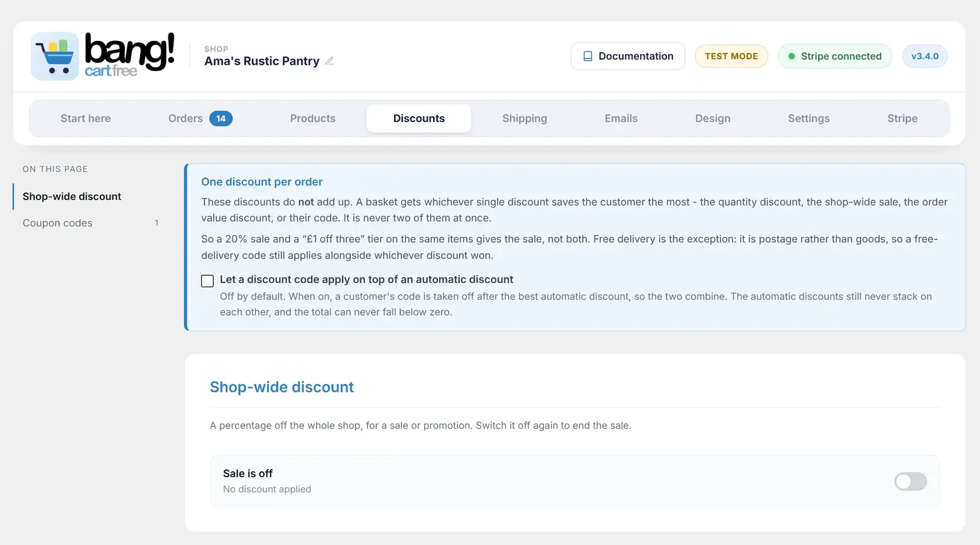Image resolution: width=980 pixels, height=545 pixels.
Task: Click the Stripe connected status badge
Action: coord(835,56)
